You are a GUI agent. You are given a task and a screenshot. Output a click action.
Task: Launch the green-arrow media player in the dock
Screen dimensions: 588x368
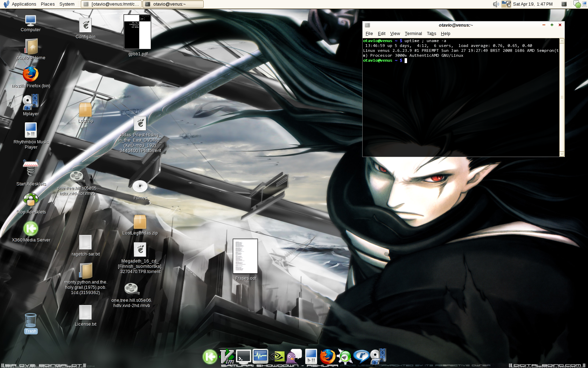pyautogui.click(x=344, y=357)
